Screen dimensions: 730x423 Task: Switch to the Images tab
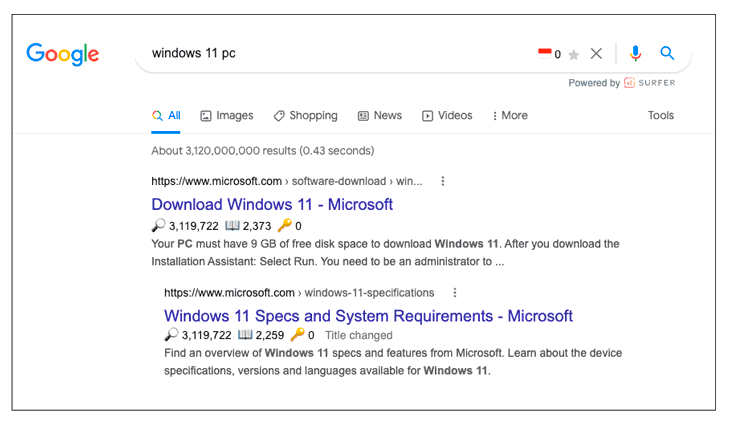pyautogui.click(x=227, y=115)
